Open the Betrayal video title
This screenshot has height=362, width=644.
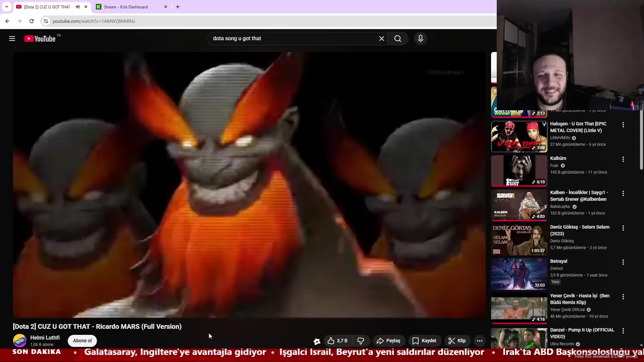(x=558, y=261)
